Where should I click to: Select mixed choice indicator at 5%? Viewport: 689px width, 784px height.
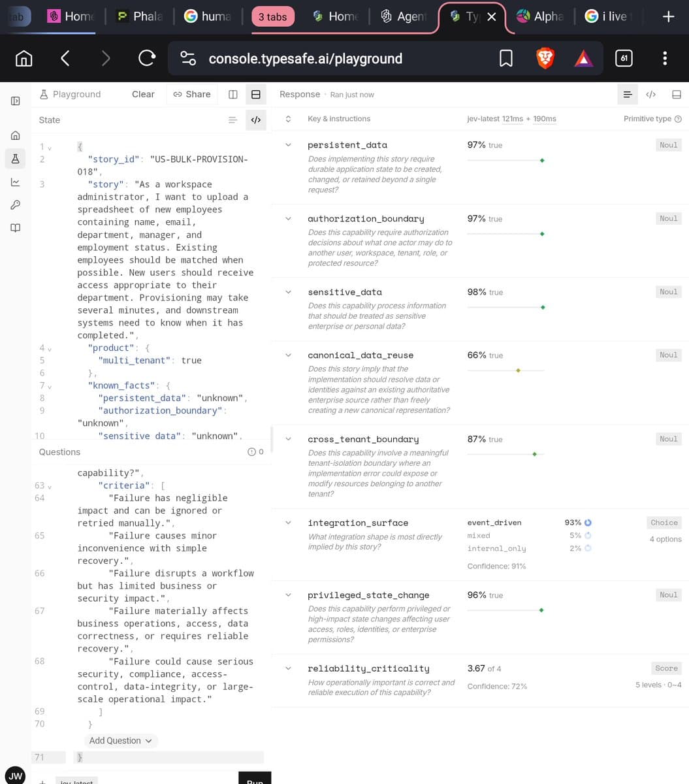click(x=588, y=535)
